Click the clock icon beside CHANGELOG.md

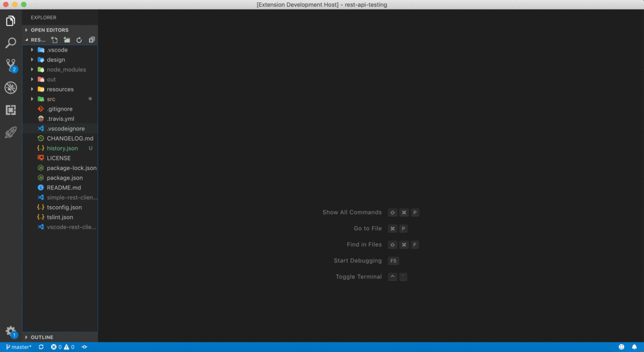point(41,138)
